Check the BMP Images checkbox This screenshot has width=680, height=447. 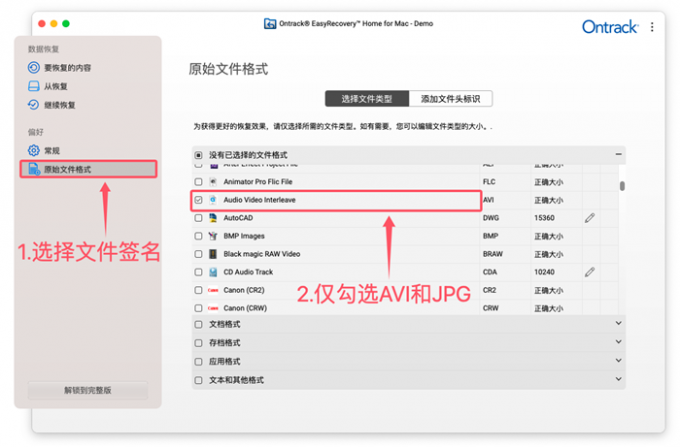(x=198, y=236)
